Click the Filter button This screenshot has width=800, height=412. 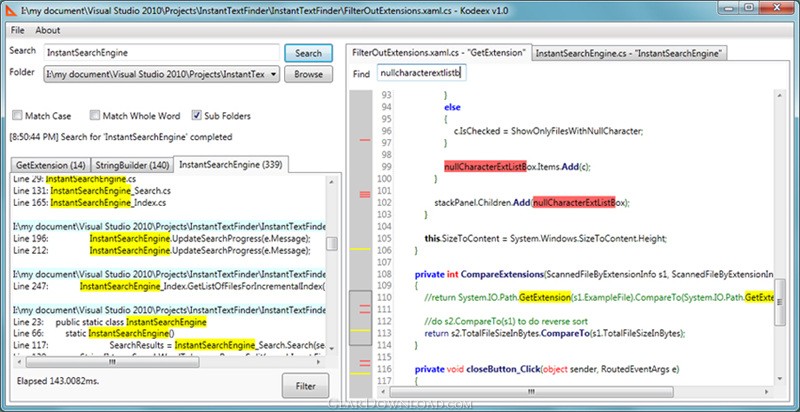click(305, 386)
